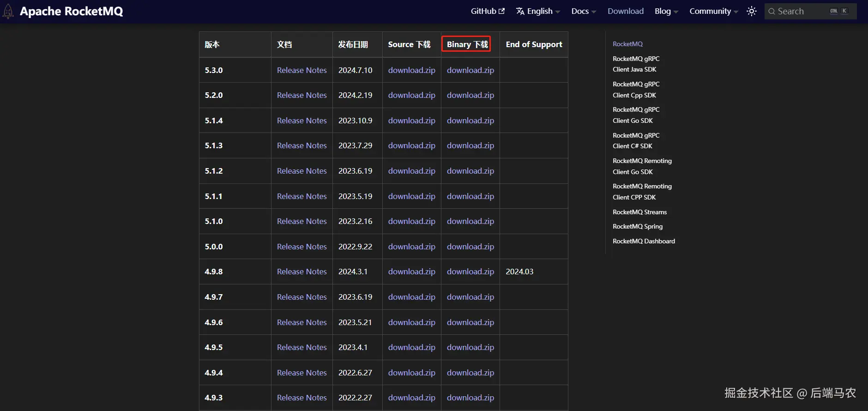The height and width of the screenshot is (411, 868).
Task: Download source zip for version 5.3.0
Action: pos(411,70)
